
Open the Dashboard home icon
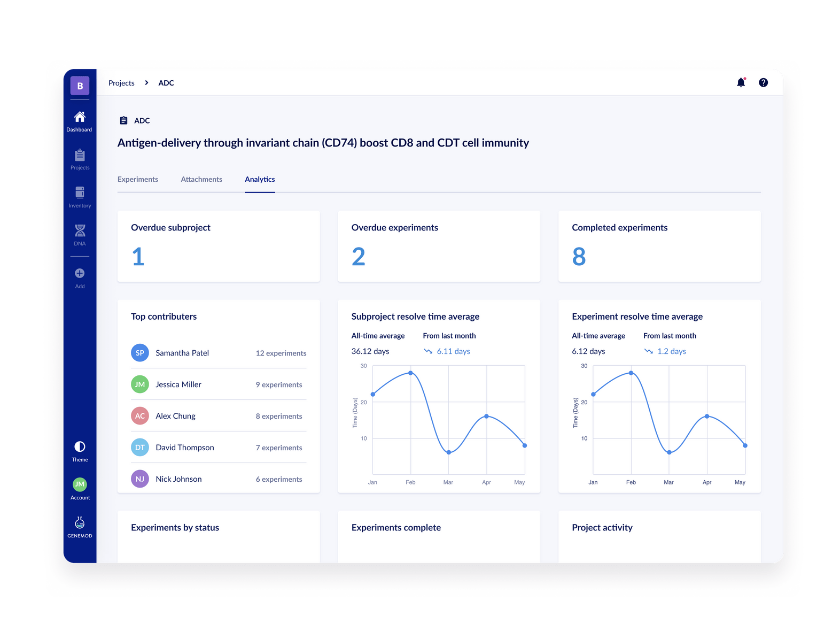80,117
